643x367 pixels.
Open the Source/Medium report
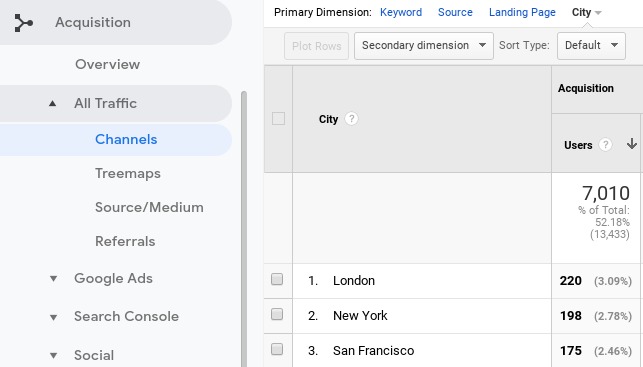click(x=149, y=207)
